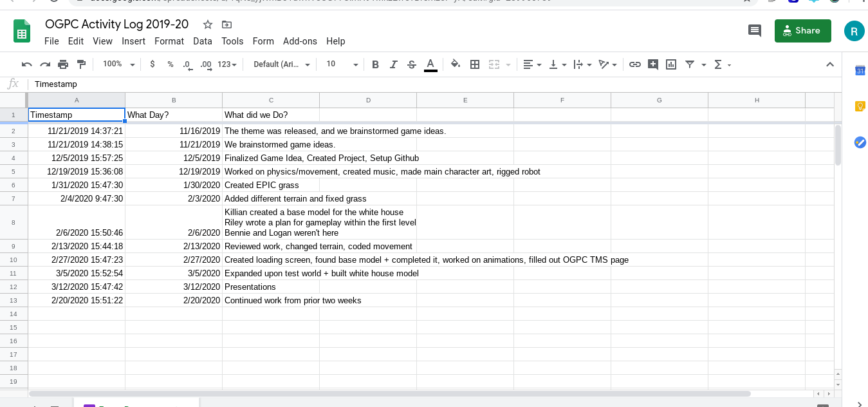Insert a link into the cell
Viewport: 868px width, 407px height.
coord(635,64)
